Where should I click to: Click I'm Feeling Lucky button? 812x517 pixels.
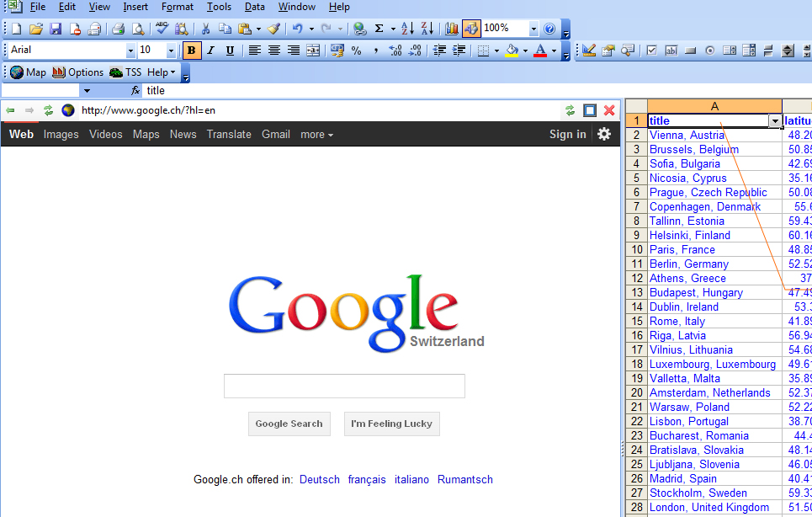tap(391, 424)
